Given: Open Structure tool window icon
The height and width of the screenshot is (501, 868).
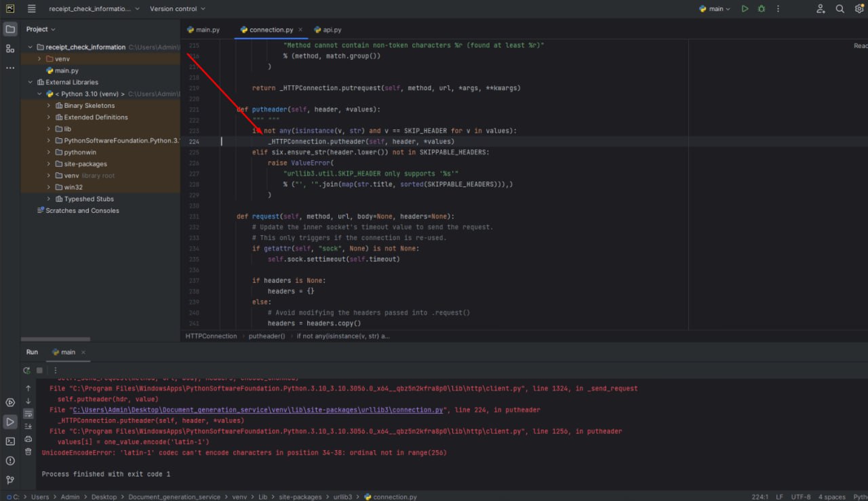Looking at the screenshot, I should 10,49.
